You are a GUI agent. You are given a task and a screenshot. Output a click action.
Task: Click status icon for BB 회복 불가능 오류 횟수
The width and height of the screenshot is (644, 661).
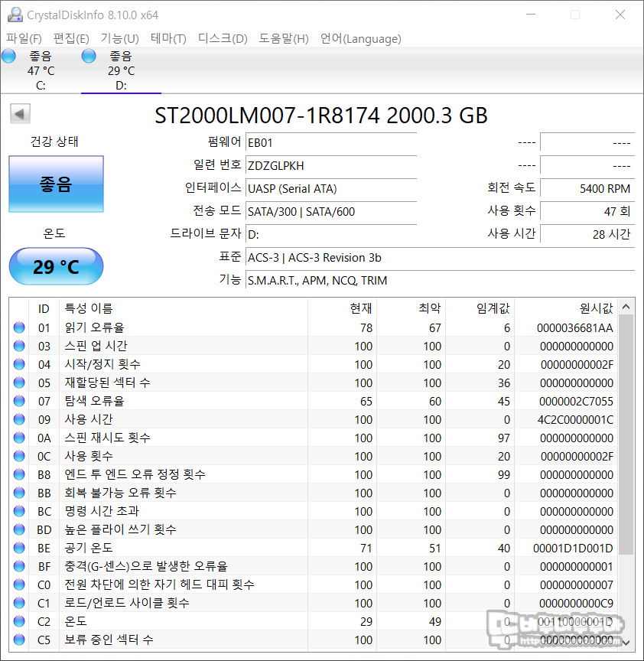click(x=19, y=493)
